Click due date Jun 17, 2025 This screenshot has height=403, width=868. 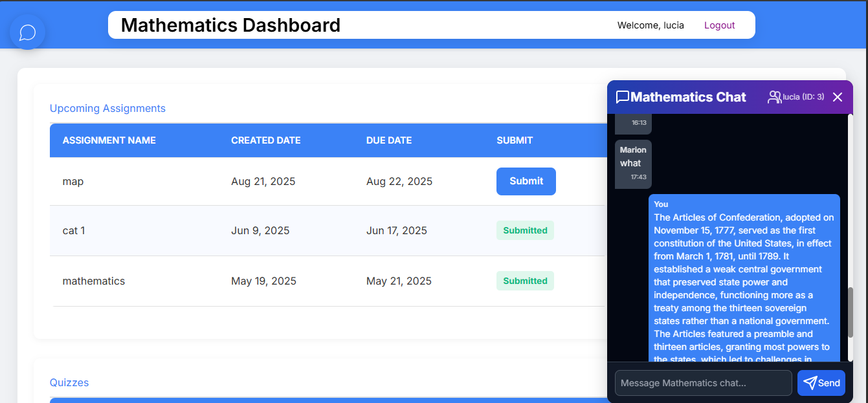[x=397, y=231]
